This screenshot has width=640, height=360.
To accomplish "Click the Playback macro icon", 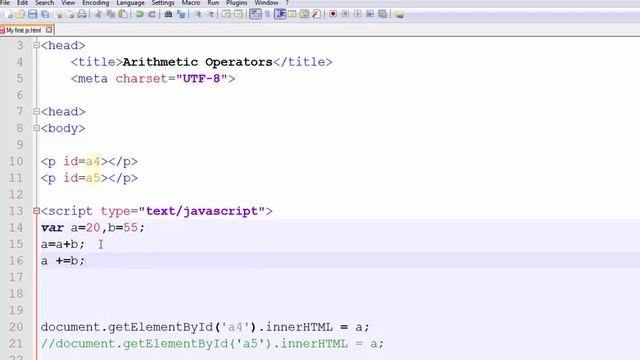I will pos(358,15).
